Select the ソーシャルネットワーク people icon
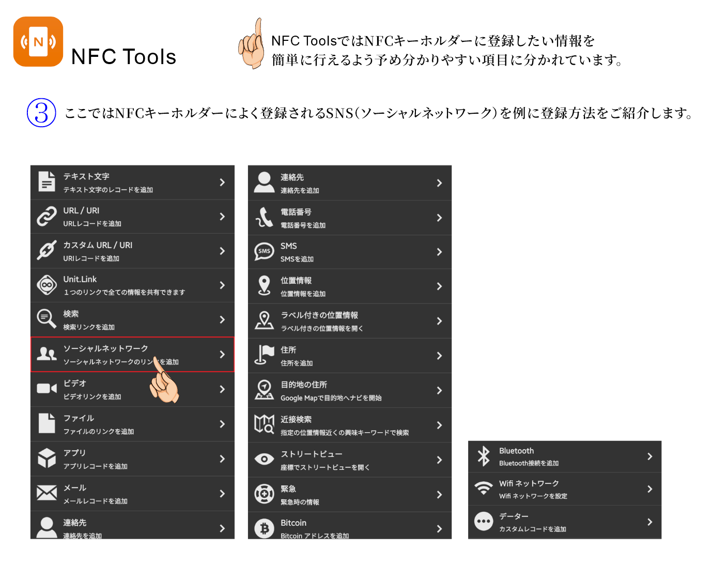The width and height of the screenshot is (728, 565). click(x=47, y=354)
